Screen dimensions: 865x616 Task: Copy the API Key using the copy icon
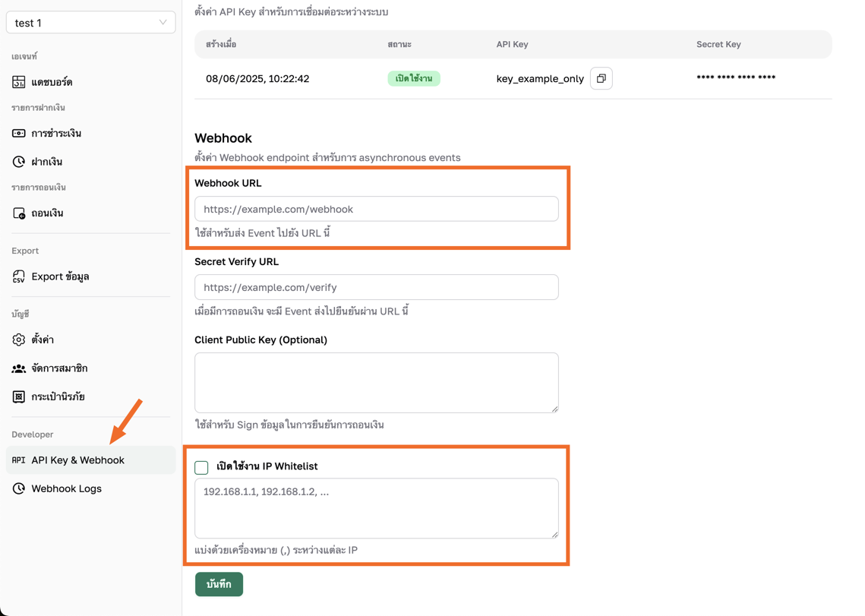[x=601, y=78]
